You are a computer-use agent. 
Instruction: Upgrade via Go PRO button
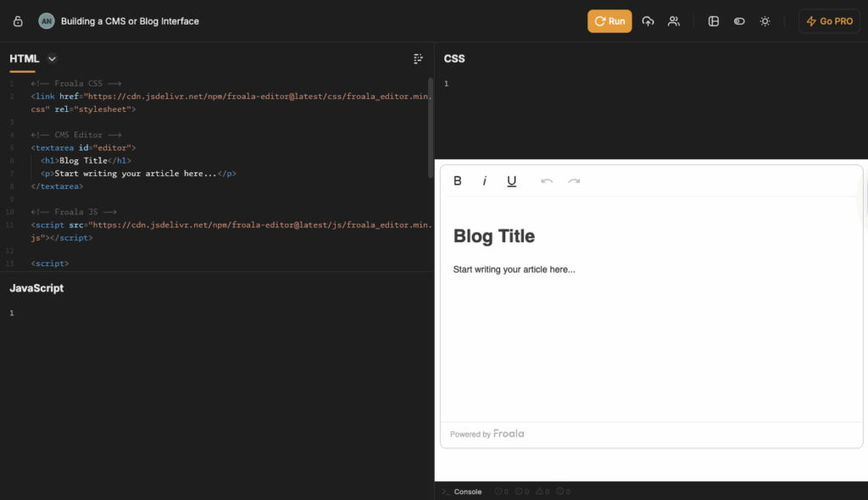[829, 21]
